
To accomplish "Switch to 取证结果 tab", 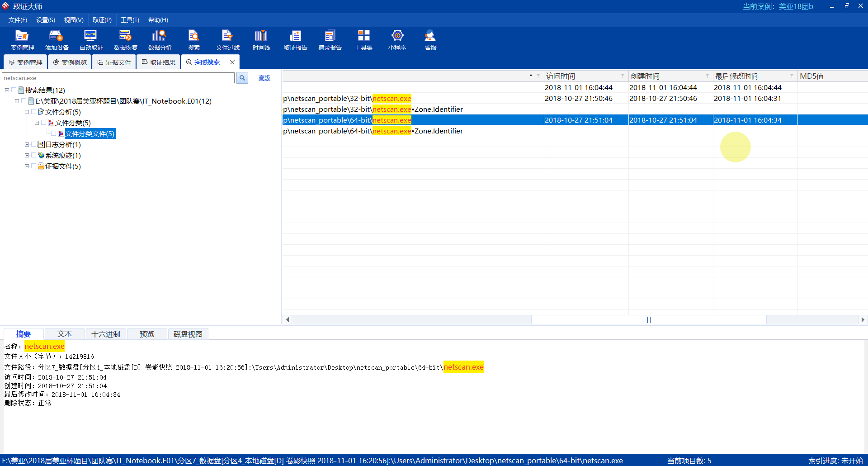I will pyautogui.click(x=158, y=62).
